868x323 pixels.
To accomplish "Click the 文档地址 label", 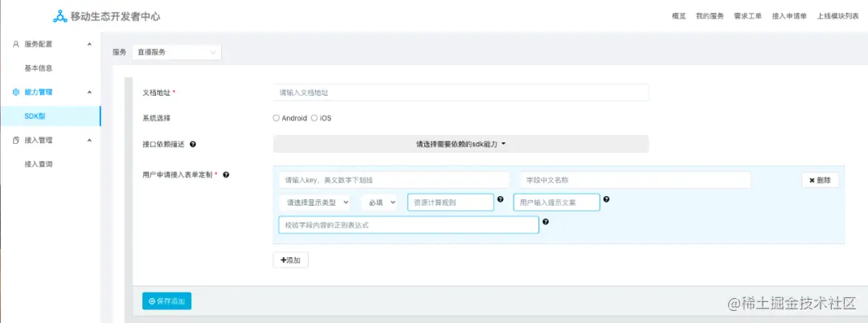I will (x=157, y=92).
